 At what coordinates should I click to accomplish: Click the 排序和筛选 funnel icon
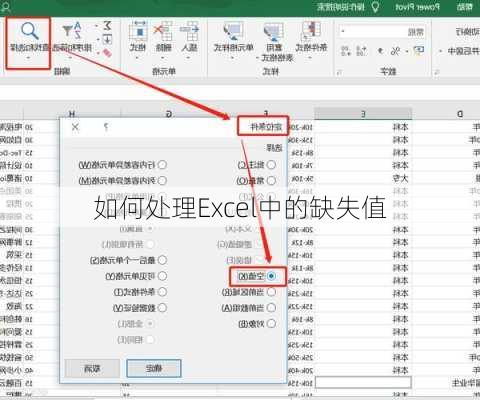coord(72,30)
